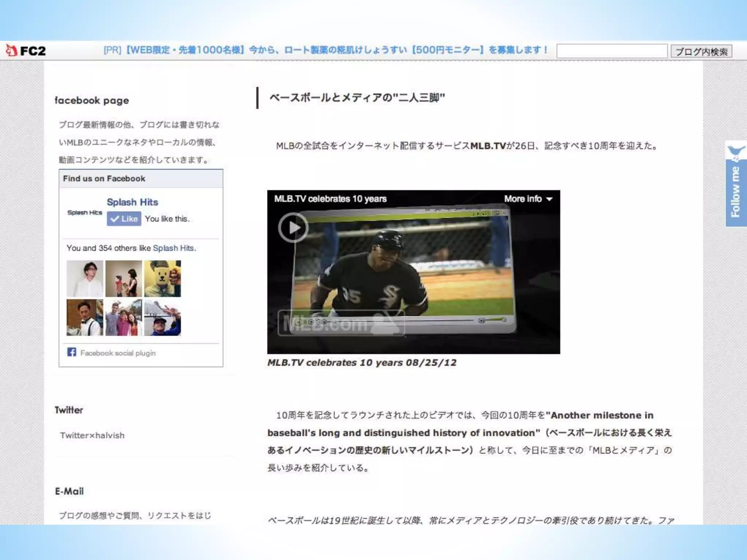747x560 pixels.
Task: Click the caption MLB.TV celebrates 10 years 08/25/12
Action: coord(362,363)
